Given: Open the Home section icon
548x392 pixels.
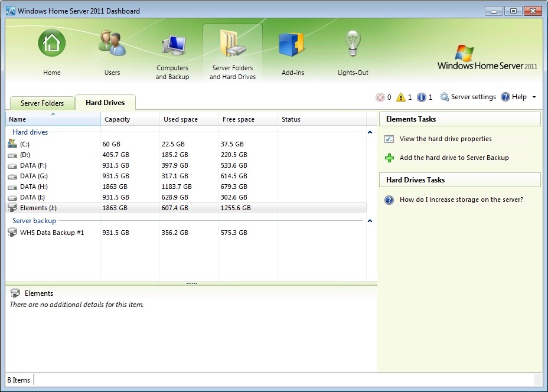Looking at the screenshot, I should pyautogui.click(x=52, y=44).
